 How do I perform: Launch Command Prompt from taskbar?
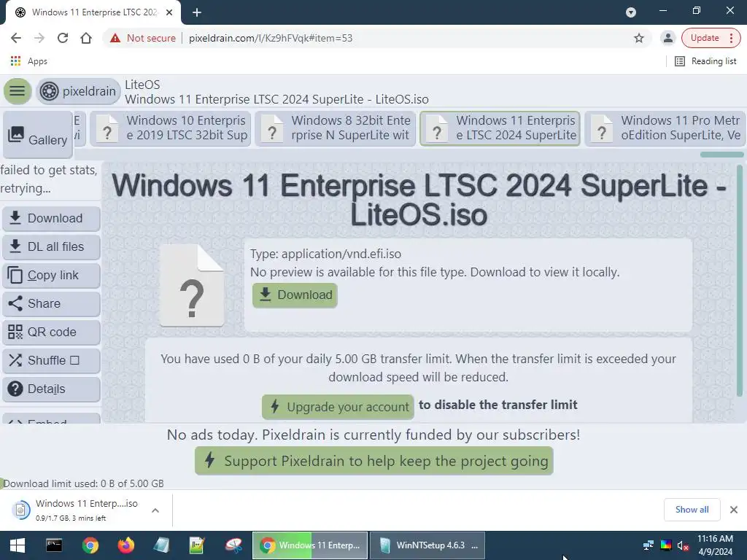(x=54, y=545)
